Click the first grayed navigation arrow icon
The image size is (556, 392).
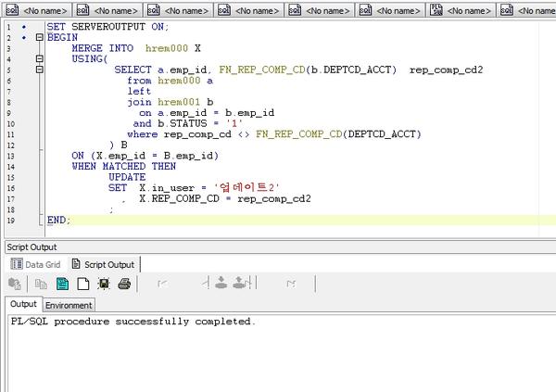tap(163, 284)
